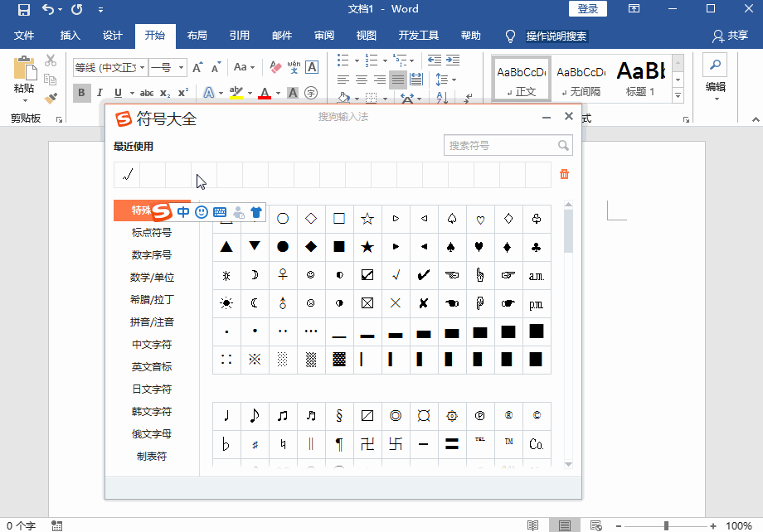Click the emoji smiley icon in symbol panel
The height and width of the screenshot is (532, 763).
[202, 212]
